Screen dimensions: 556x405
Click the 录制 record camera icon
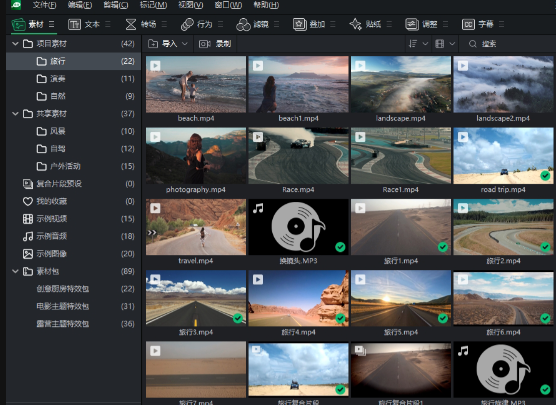point(205,44)
